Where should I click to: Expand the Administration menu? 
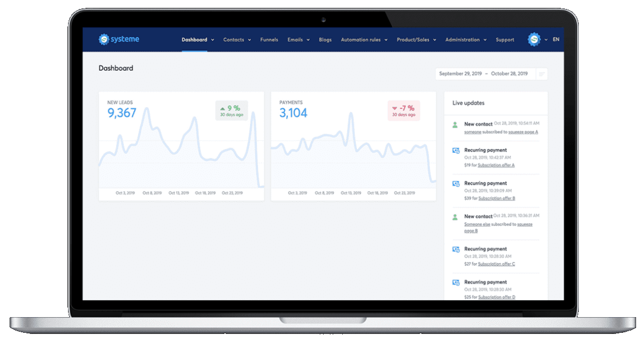(x=466, y=40)
